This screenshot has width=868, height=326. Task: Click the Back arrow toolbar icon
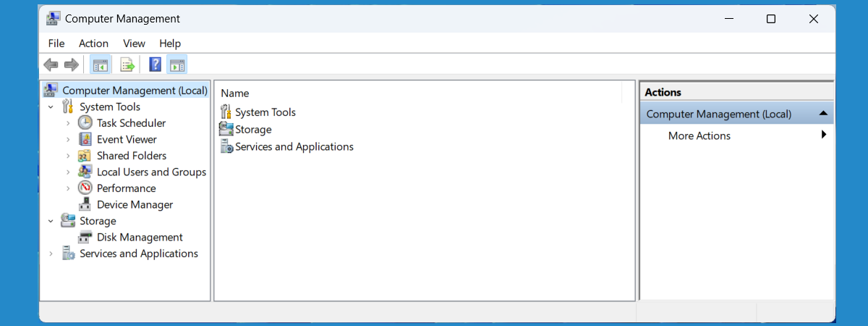click(51, 64)
